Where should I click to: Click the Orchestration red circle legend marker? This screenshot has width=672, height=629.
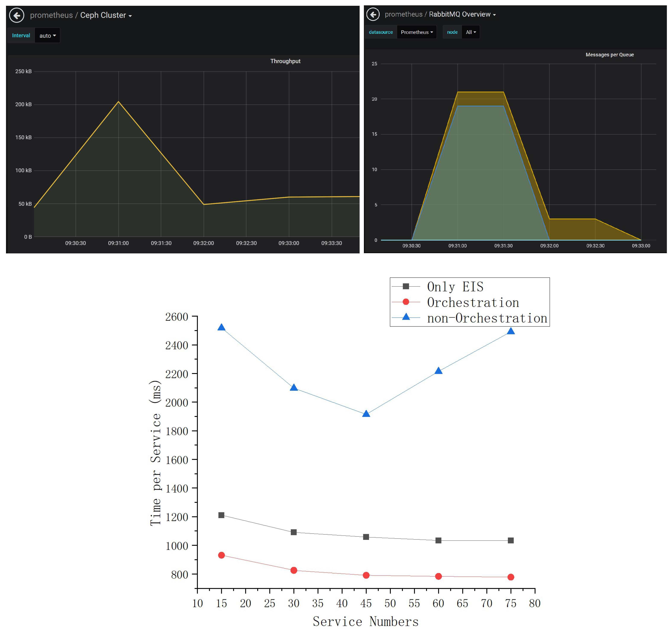(406, 301)
